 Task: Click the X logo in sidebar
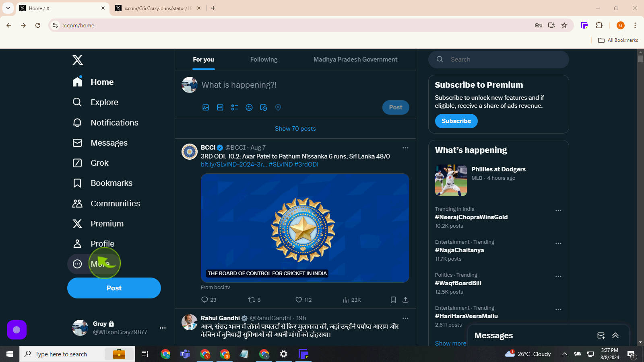point(78,60)
